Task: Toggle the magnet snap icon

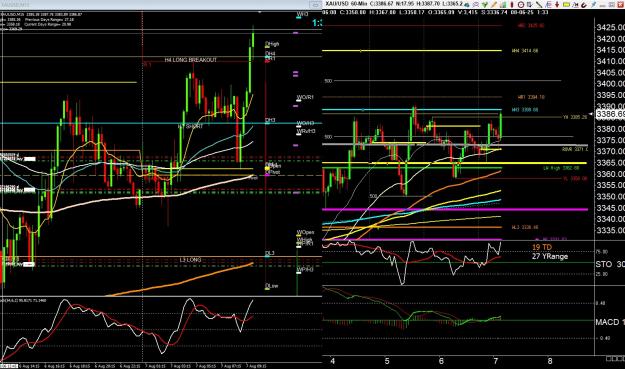Action: click(x=584, y=5)
